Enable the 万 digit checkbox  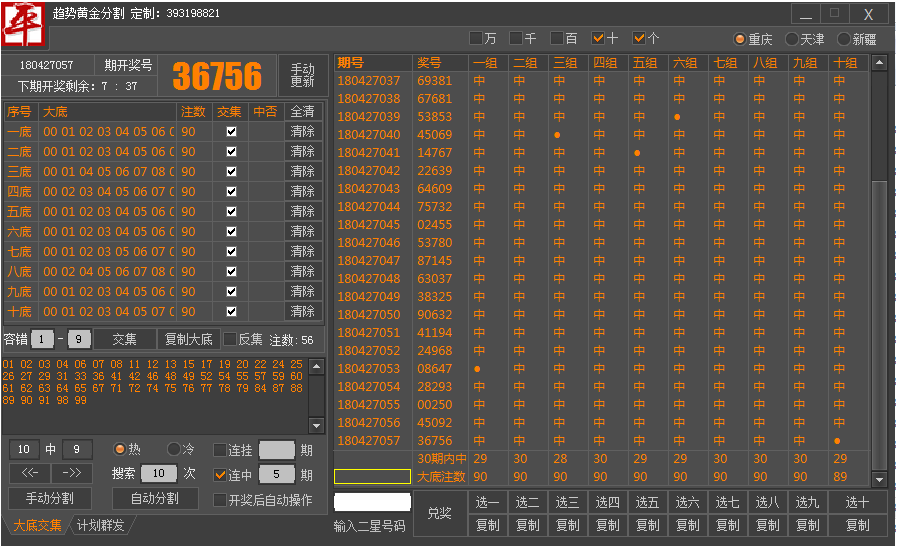coord(476,39)
